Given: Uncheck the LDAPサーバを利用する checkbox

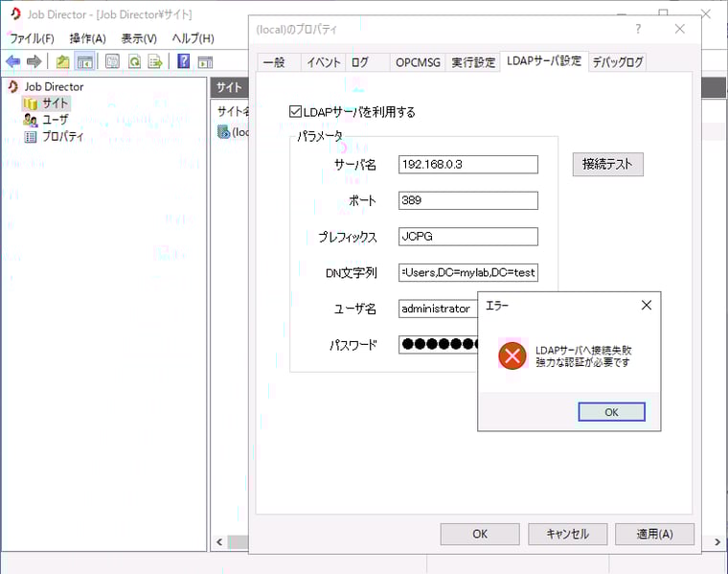Looking at the screenshot, I should click(295, 111).
